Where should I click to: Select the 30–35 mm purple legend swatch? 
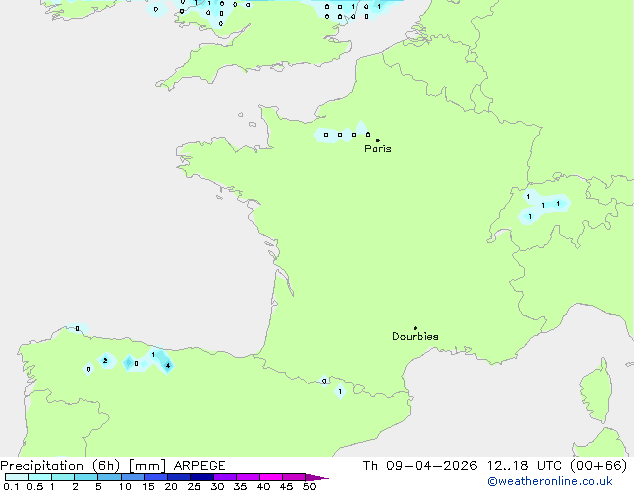pos(225,477)
